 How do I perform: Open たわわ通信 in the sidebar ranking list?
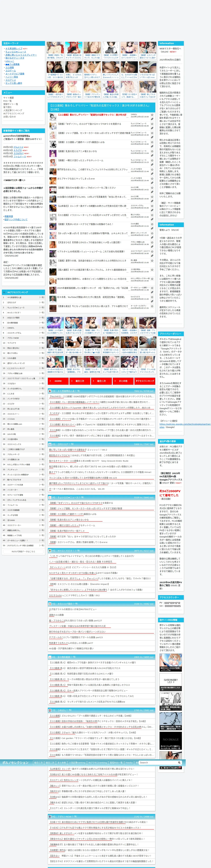coord(12,358)
